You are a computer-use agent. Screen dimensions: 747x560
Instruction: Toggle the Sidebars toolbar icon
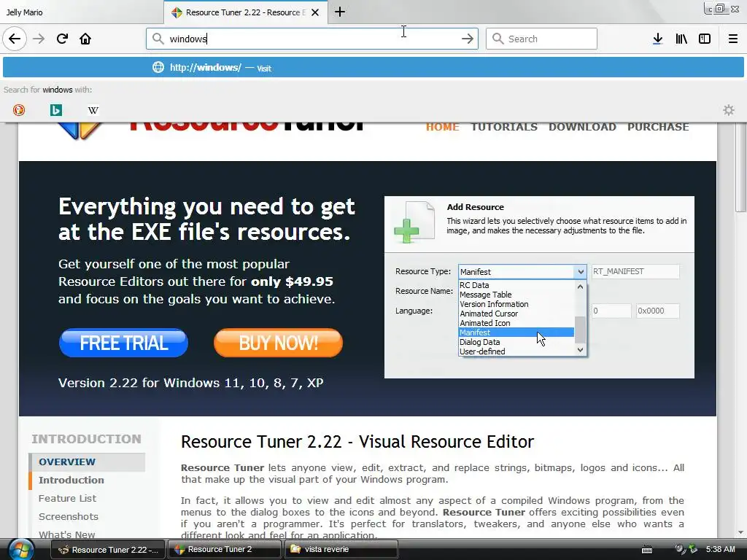705,39
